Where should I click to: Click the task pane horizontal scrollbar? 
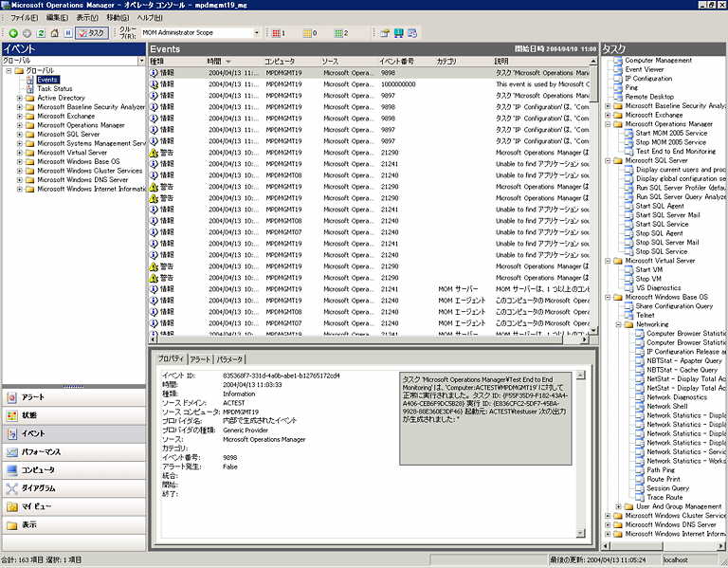pos(663,546)
